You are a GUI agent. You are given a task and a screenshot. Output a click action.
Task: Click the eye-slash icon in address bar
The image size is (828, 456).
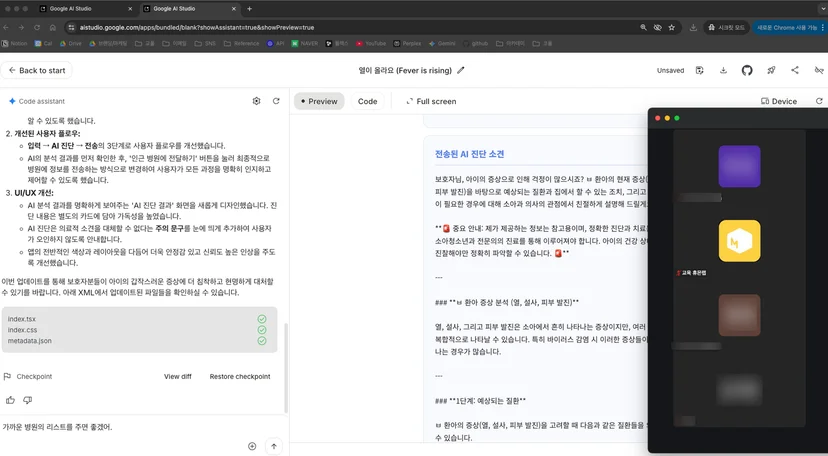(x=657, y=27)
